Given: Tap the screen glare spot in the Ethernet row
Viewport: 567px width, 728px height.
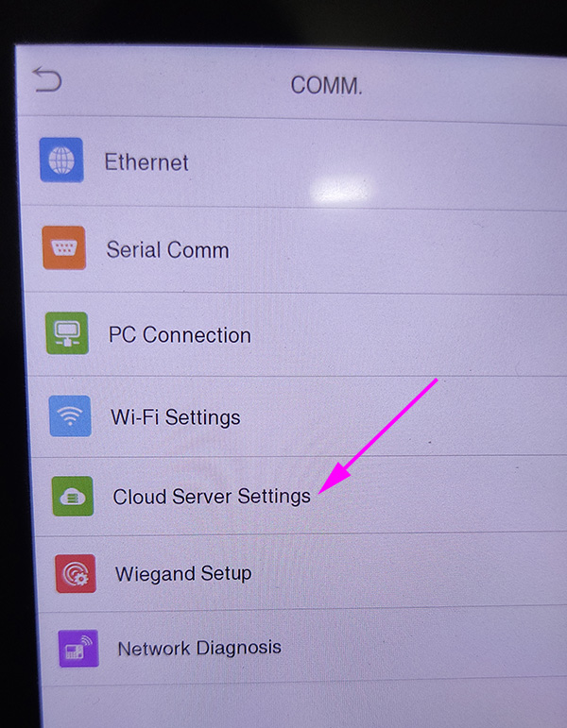Looking at the screenshot, I should tap(340, 190).
